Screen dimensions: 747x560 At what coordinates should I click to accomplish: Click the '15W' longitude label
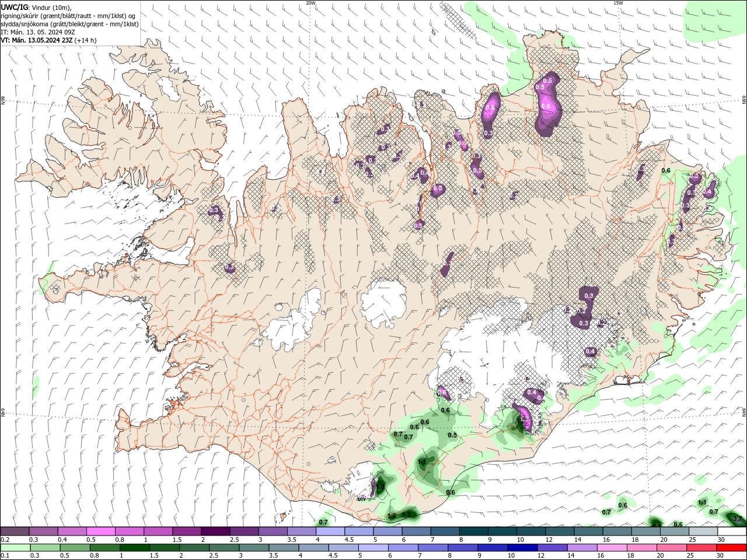coord(617,3)
